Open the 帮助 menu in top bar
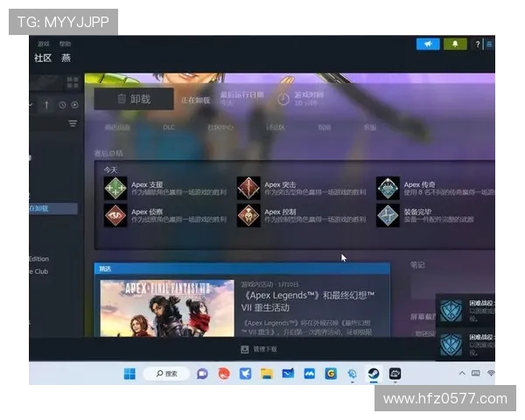 pyautogui.click(x=65, y=44)
